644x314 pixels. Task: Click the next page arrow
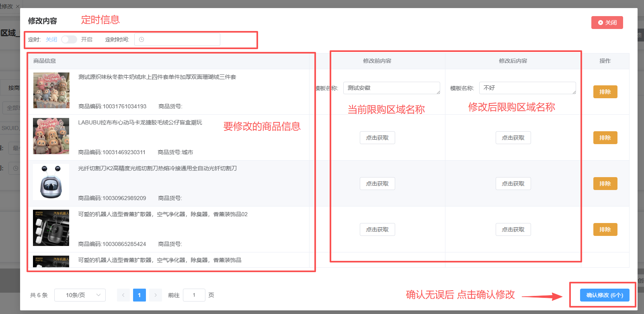[x=156, y=295]
